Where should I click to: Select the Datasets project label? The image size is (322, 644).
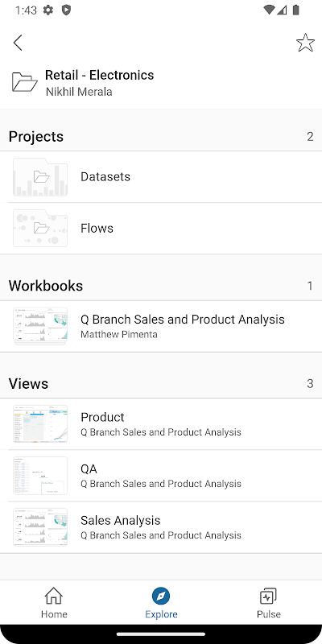click(105, 176)
